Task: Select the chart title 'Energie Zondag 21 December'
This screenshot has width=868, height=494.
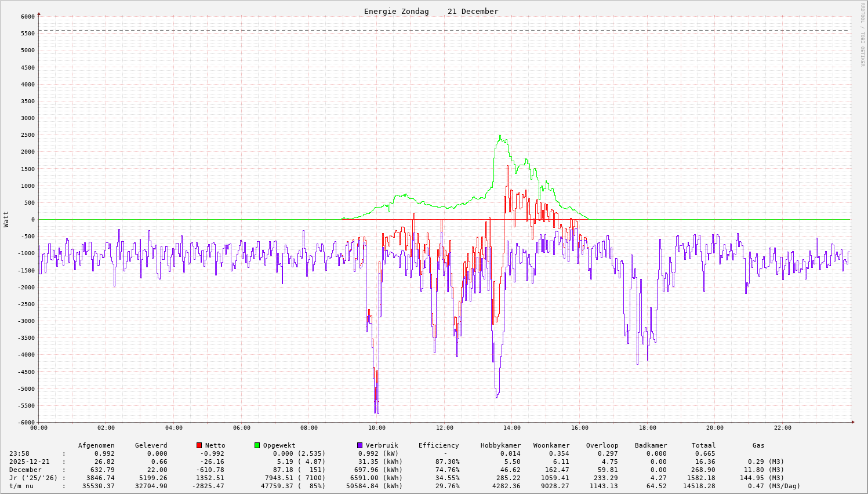Action: click(431, 12)
